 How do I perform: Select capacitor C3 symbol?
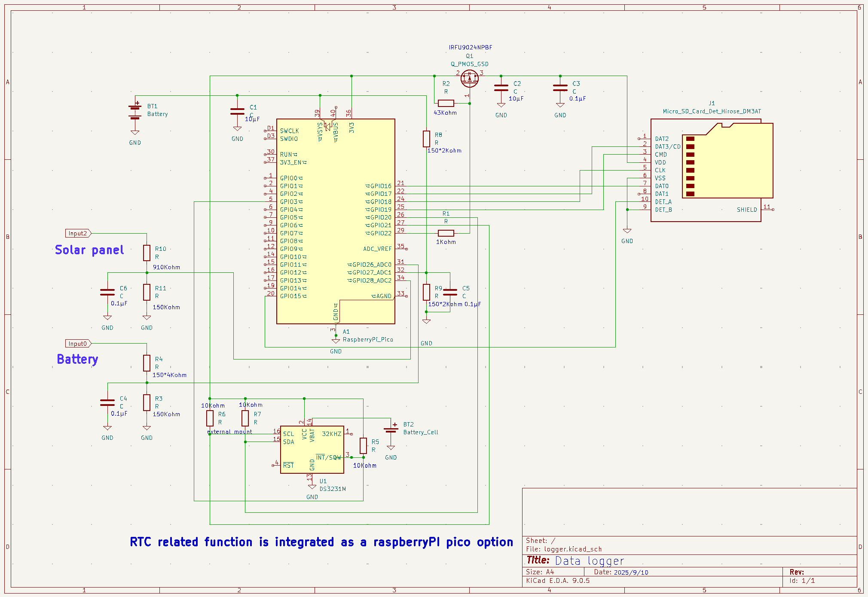pos(560,88)
